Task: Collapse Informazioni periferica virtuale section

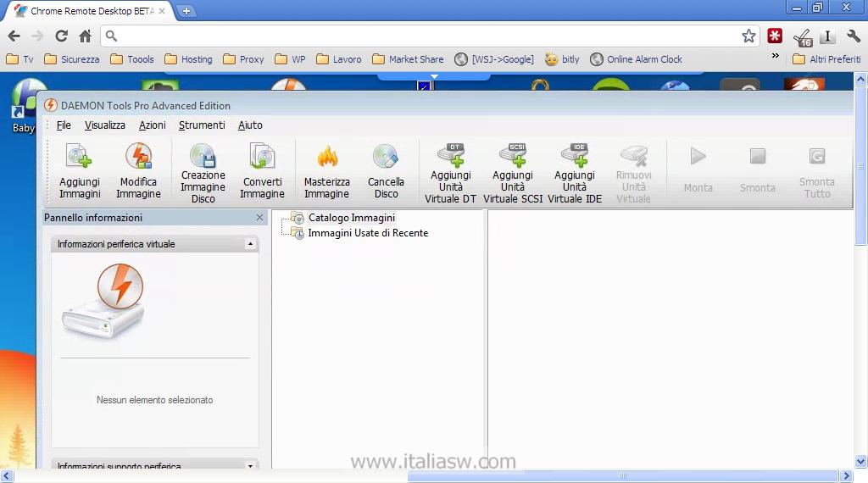Action: click(250, 244)
